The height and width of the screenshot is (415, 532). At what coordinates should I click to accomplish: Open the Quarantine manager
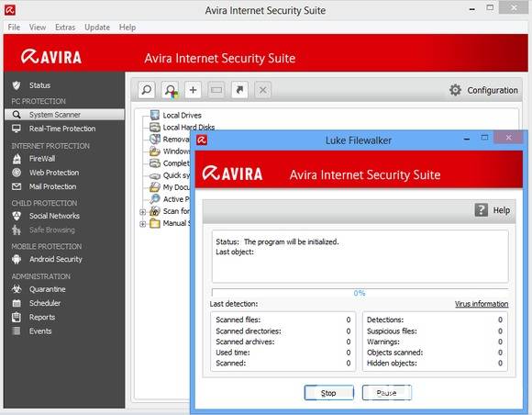(47, 289)
